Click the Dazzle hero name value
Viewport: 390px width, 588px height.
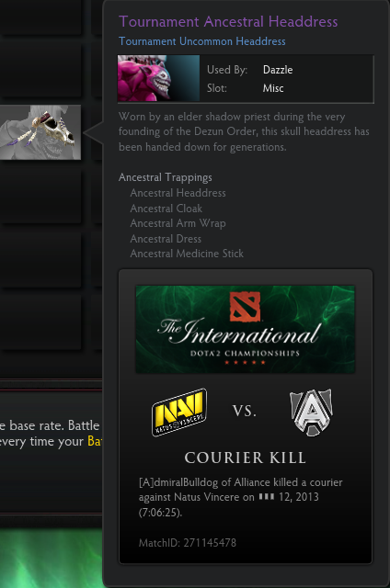coord(278,70)
